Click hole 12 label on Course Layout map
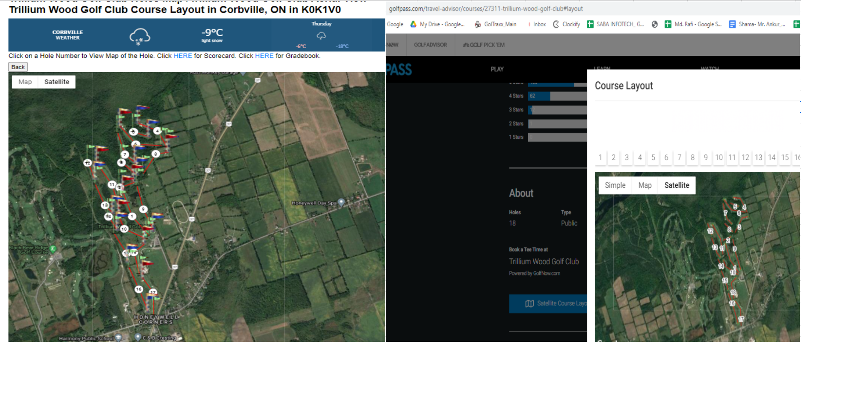This screenshot has height=416, width=868. (x=710, y=231)
